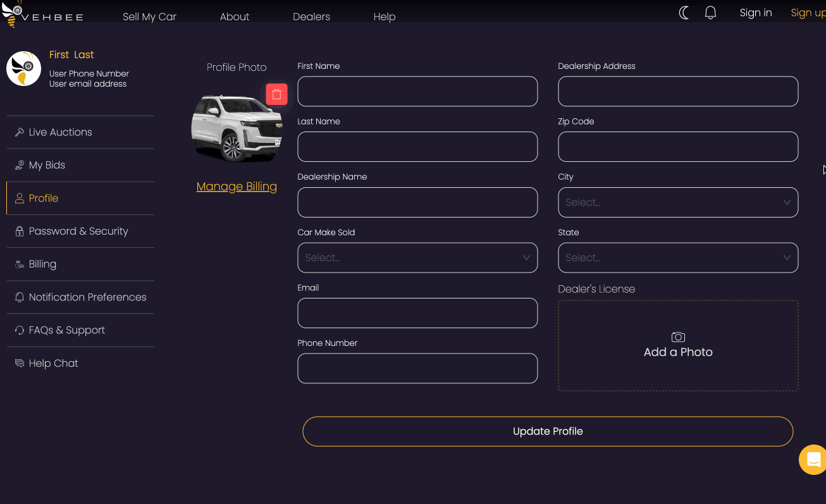Click the Update Profile button

tap(548, 431)
